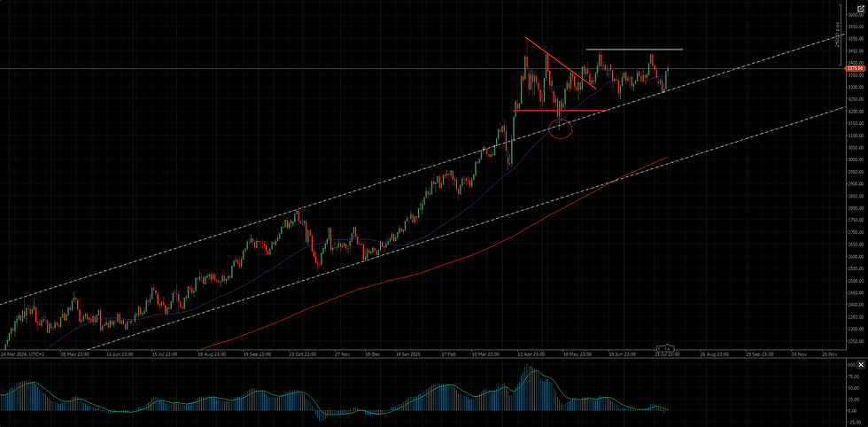Click the "13 Apr 23:00" date label

tap(531, 353)
